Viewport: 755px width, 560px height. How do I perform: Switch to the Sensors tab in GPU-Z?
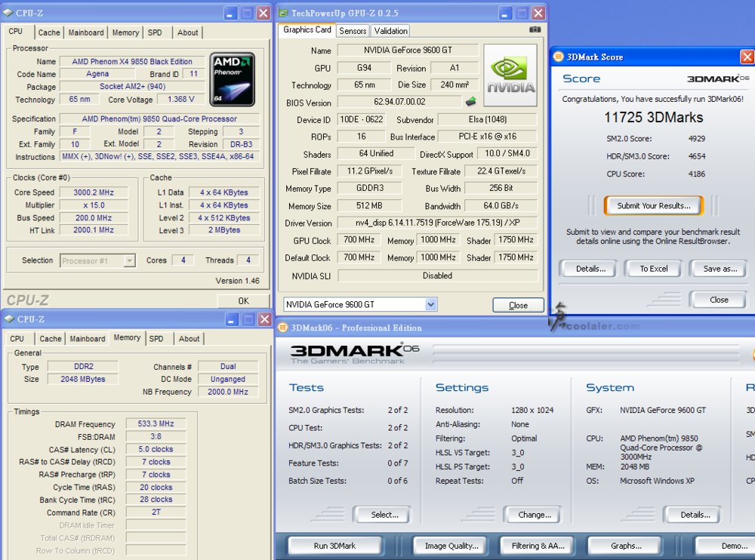pos(353,31)
